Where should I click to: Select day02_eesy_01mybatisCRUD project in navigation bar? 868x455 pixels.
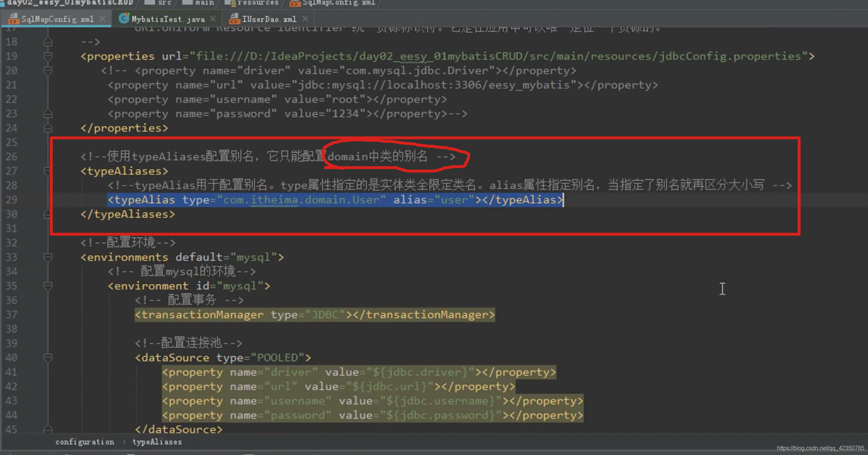(x=70, y=3)
